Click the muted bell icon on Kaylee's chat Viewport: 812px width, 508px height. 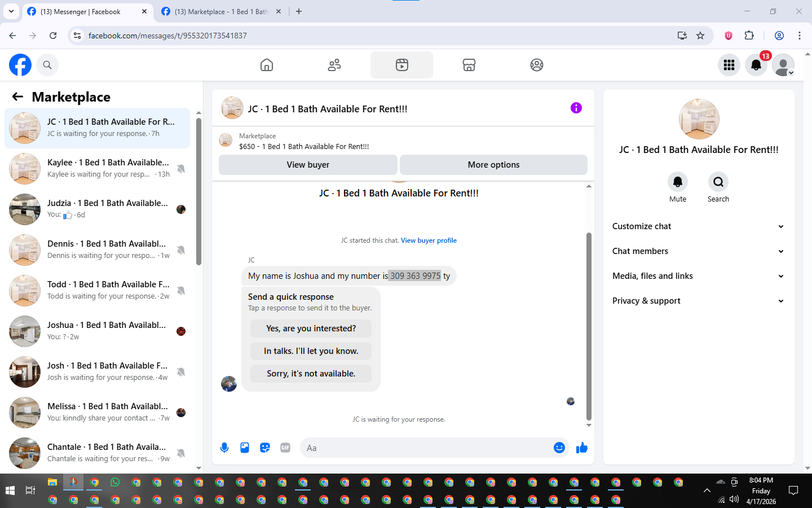(x=181, y=169)
